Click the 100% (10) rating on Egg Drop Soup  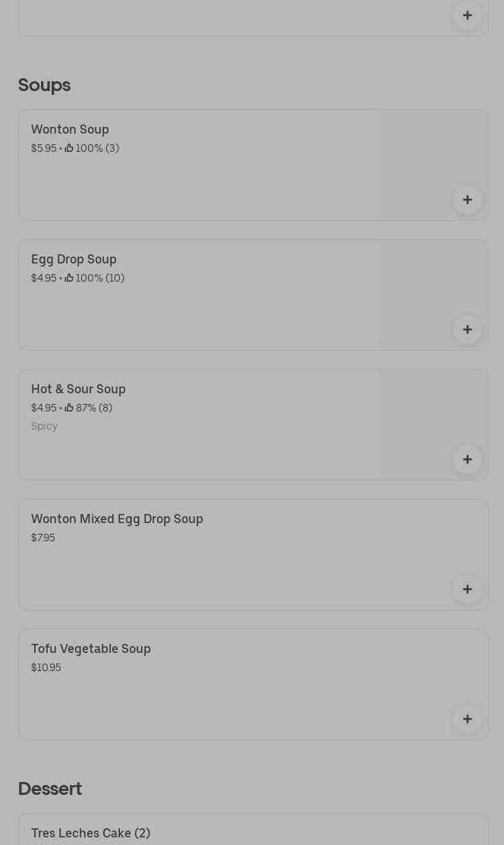point(99,278)
